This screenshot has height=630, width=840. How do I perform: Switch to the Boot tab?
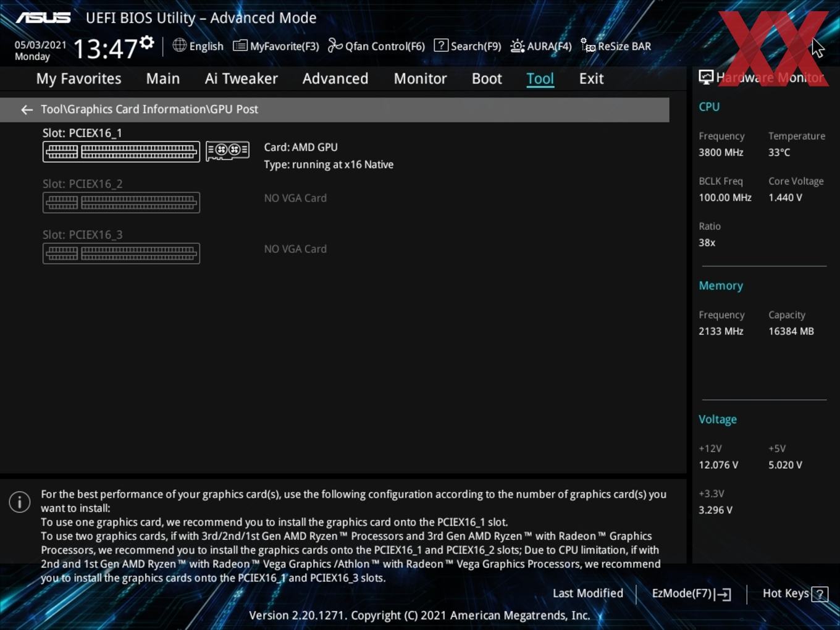[487, 78]
